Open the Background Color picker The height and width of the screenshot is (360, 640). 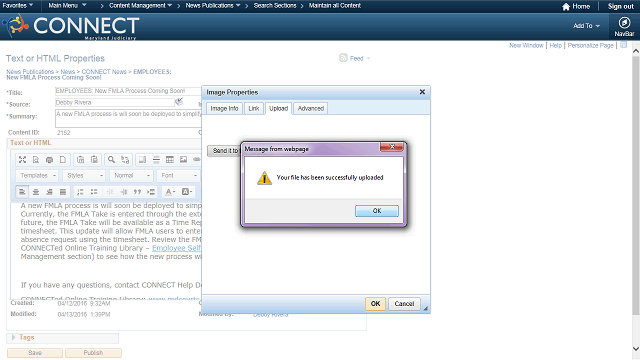point(187,192)
